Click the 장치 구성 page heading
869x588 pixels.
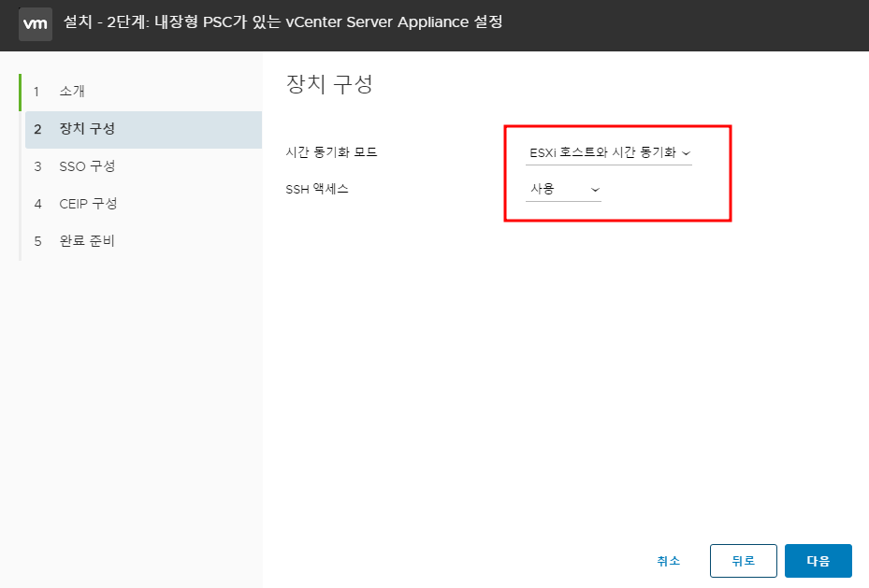point(329,84)
